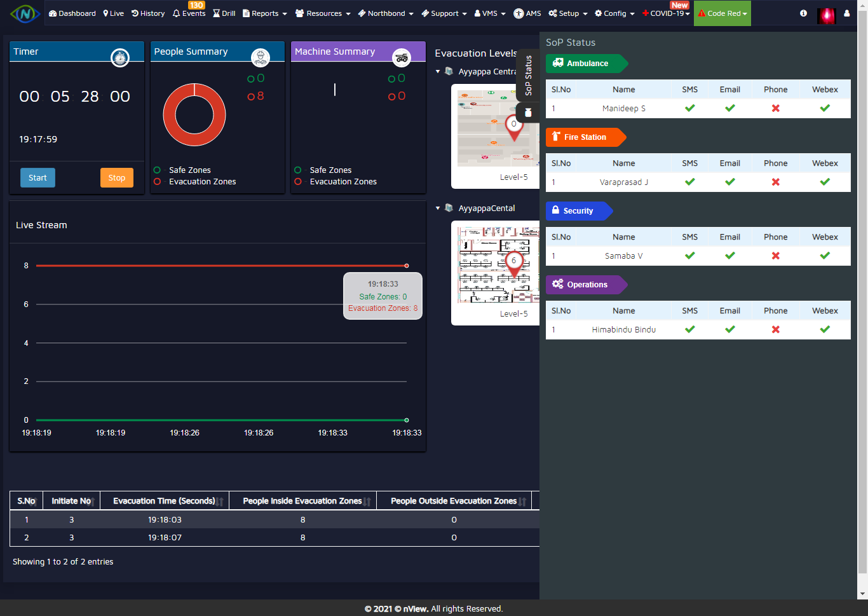The height and width of the screenshot is (616, 868).
Task: Click the ambulance vehicle icon
Action: [x=558, y=63]
